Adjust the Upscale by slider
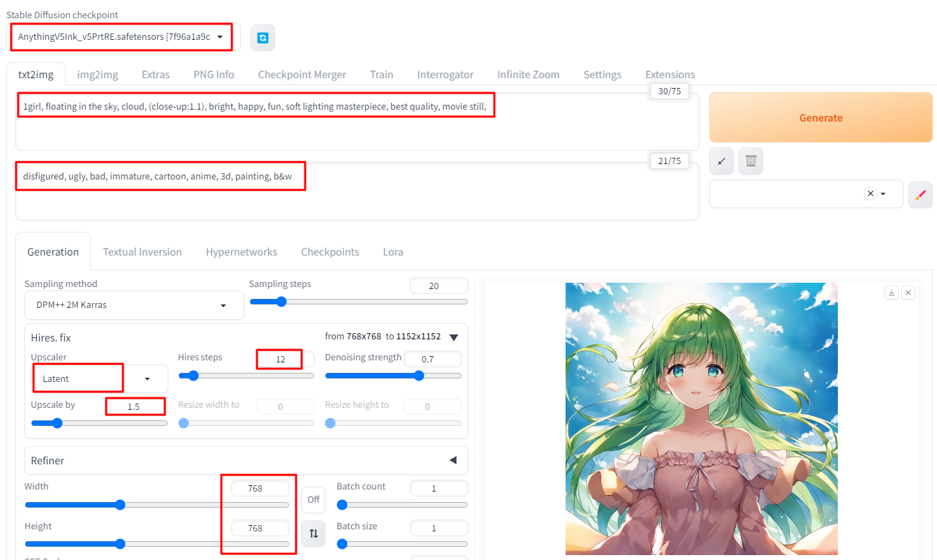 [x=99, y=423]
